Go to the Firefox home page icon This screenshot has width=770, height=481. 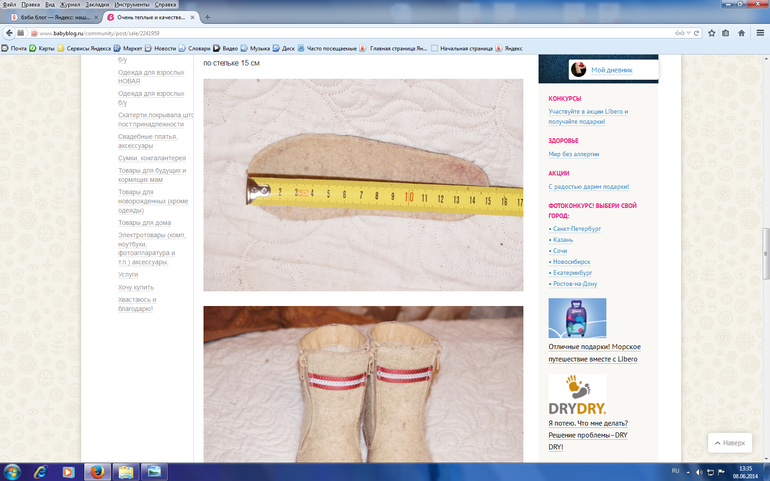point(742,33)
